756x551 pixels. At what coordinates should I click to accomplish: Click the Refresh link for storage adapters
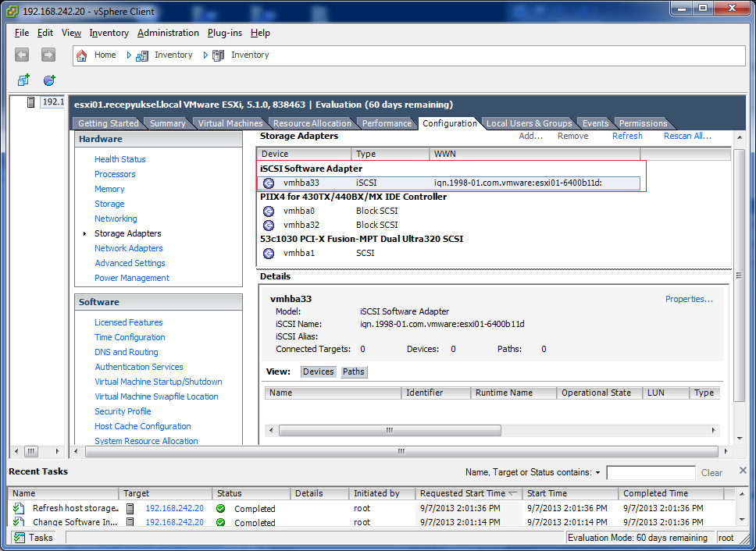(627, 136)
